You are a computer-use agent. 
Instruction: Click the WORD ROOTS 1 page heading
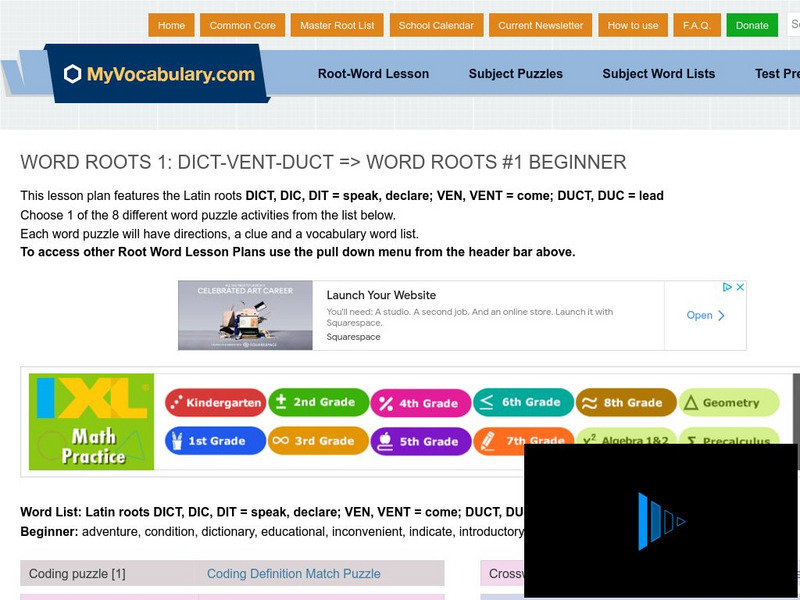pyautogui.click(x=323, y=162)
